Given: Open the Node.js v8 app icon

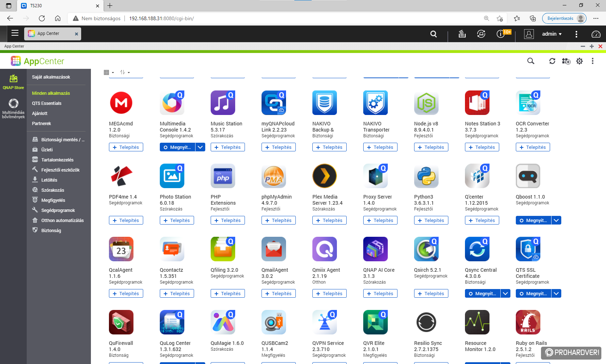Looking at the screenshot, I should 426,103.
